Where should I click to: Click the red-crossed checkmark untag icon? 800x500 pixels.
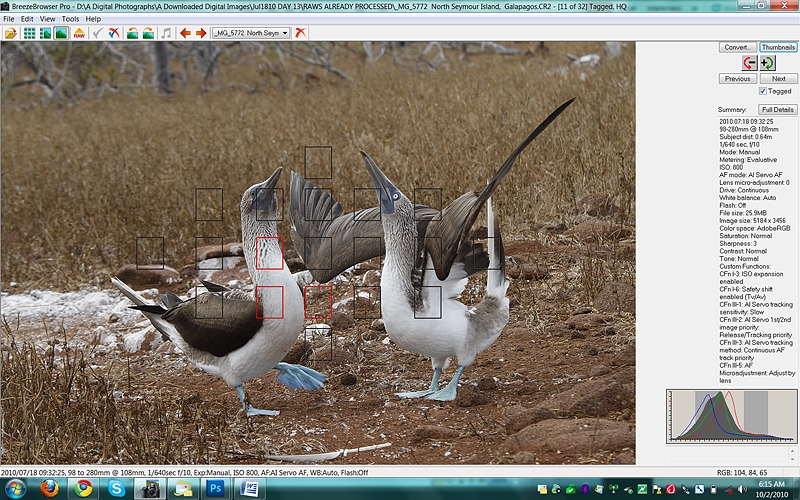tap(114, 33)
